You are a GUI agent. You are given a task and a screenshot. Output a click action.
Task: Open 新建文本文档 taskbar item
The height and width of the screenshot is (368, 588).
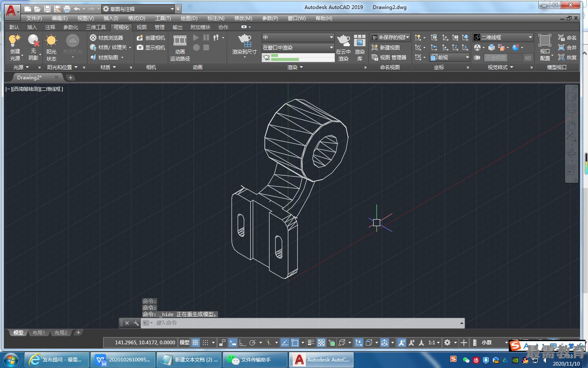tap(189, 360)
